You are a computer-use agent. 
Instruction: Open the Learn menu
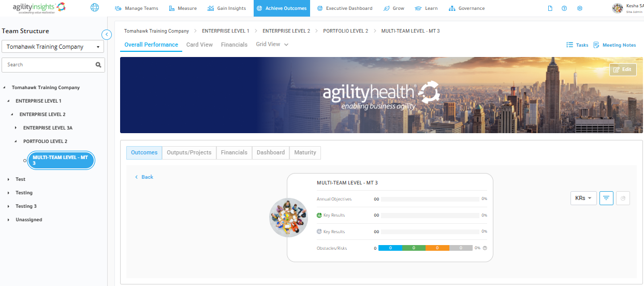tap(426, 8)
